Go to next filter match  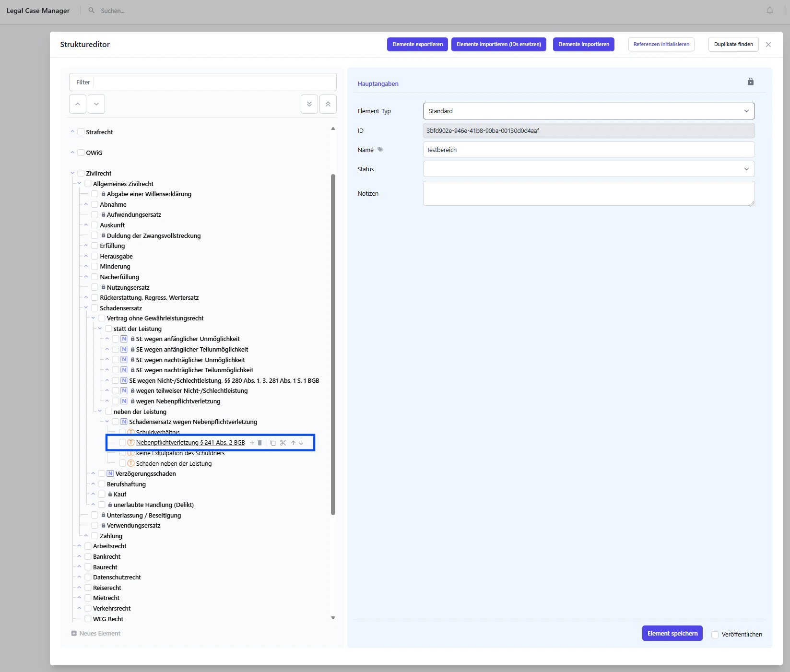(96, 104)
